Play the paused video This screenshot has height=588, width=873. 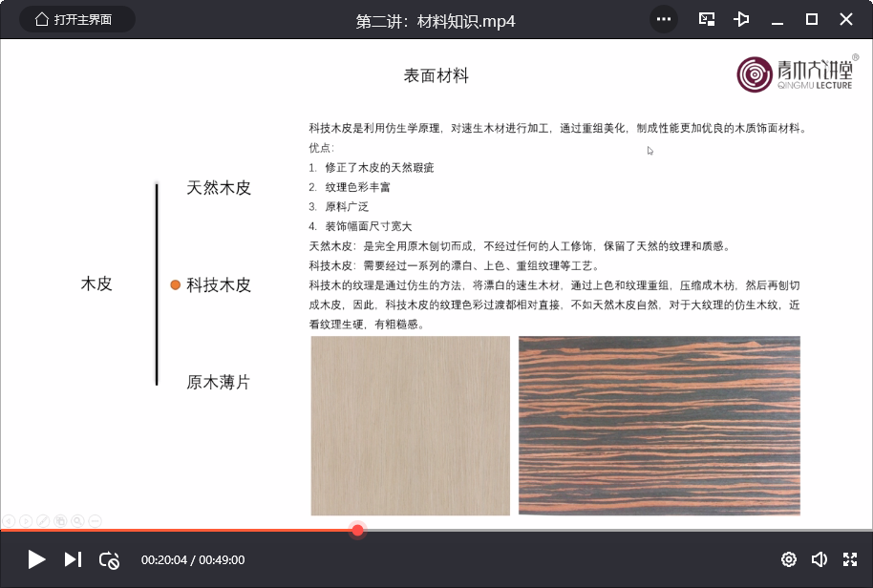coord(36,559)
